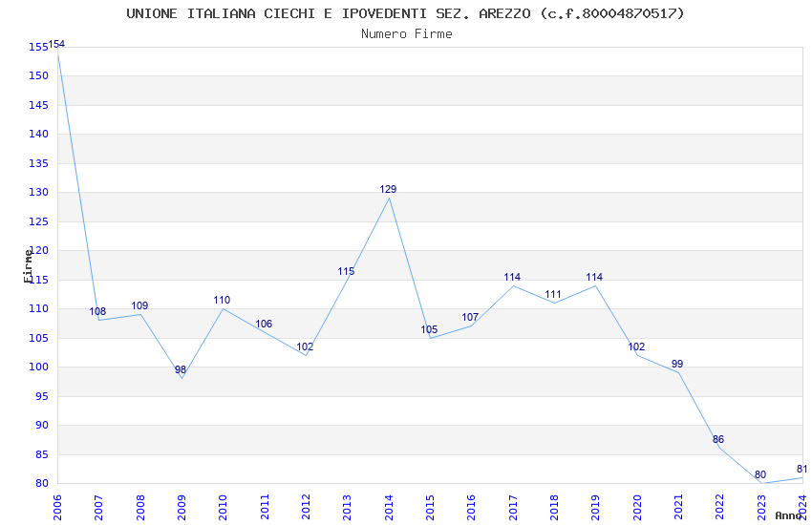Screen dimensions: 812x525
Task: Select the 106 data label
Action: (x=264, y=324)
